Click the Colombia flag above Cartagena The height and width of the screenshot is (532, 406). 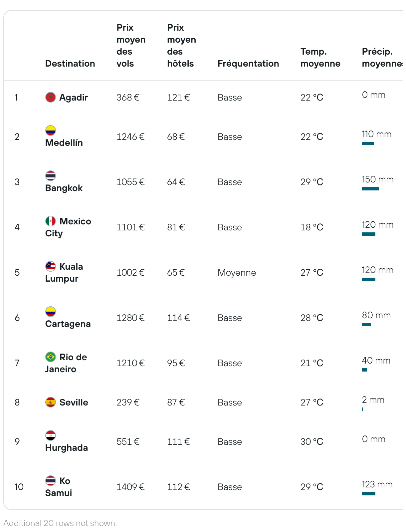pyautogui.click(x=51, y=312)
